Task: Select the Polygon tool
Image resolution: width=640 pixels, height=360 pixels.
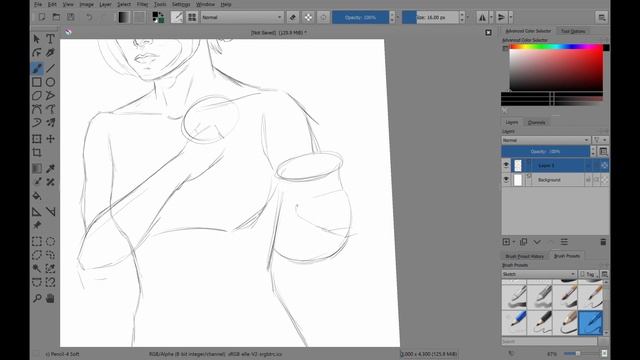Action: click(37, 96)
